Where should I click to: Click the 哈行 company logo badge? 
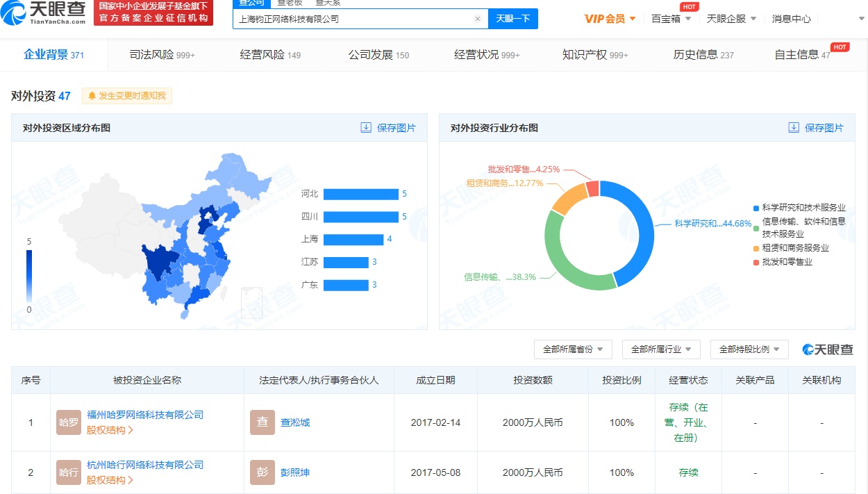[68, 472]
